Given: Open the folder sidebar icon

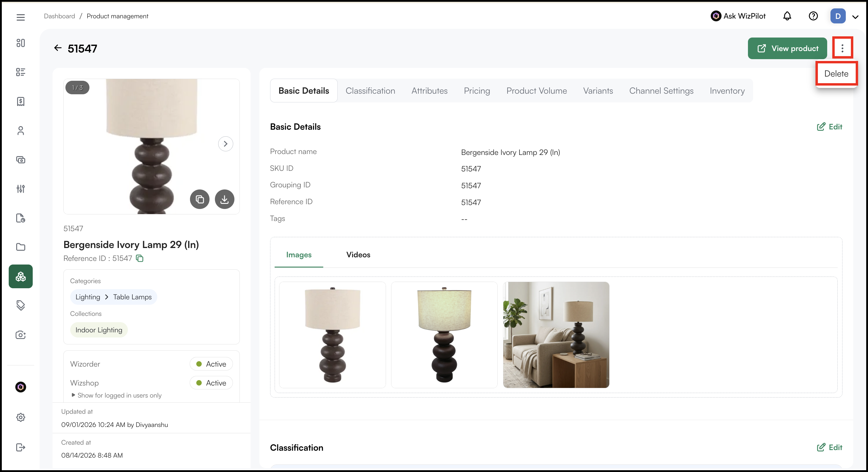Looking at the screenshot, I should pos(20,247).
